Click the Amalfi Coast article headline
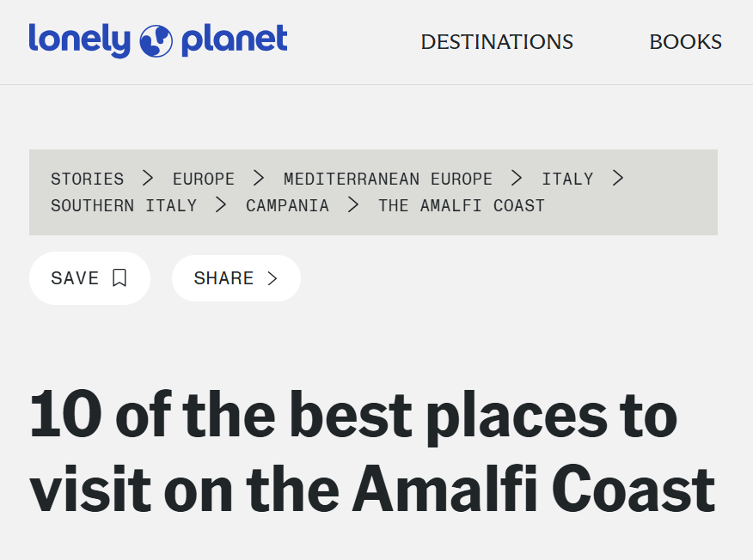The image size is (753, 560). (x=373, y=452)
